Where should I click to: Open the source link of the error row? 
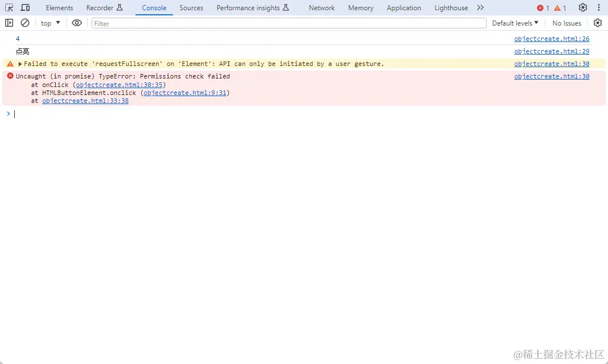coord(552,76)
